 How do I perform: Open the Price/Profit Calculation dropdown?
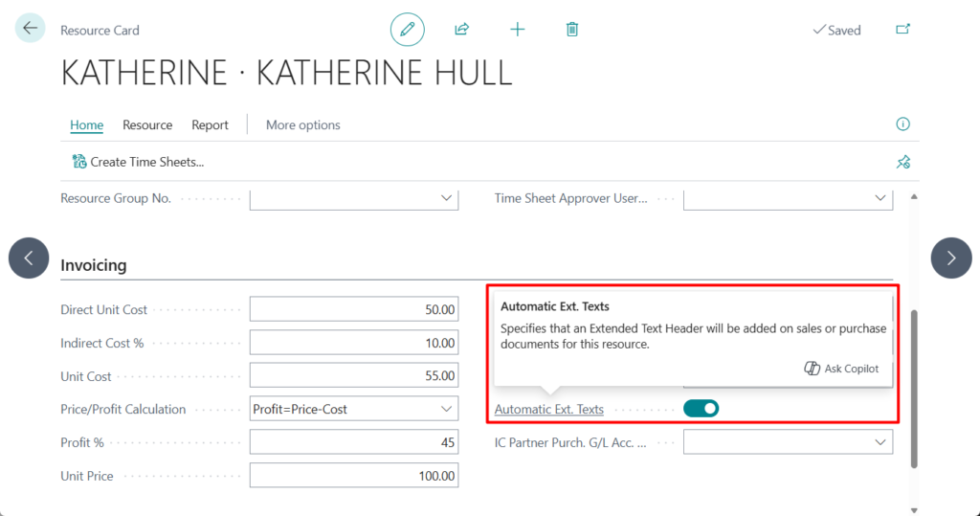point(446,409)
